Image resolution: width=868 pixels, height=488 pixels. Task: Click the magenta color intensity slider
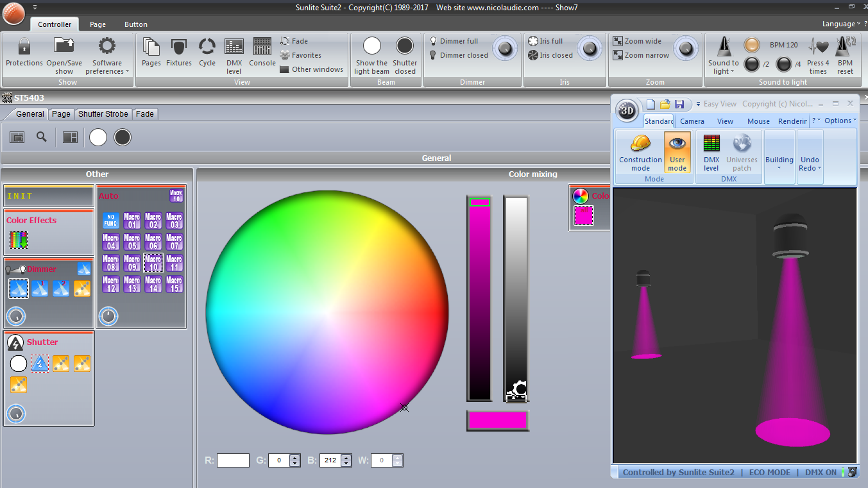(x=479, y=298)
